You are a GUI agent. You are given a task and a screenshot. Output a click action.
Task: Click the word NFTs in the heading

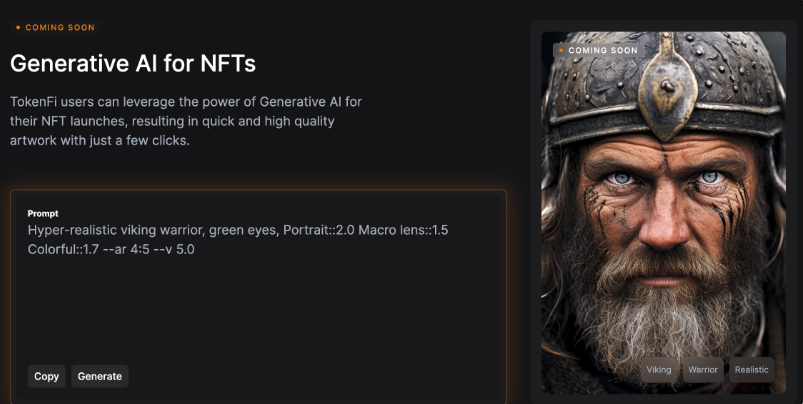click(227, 63)
